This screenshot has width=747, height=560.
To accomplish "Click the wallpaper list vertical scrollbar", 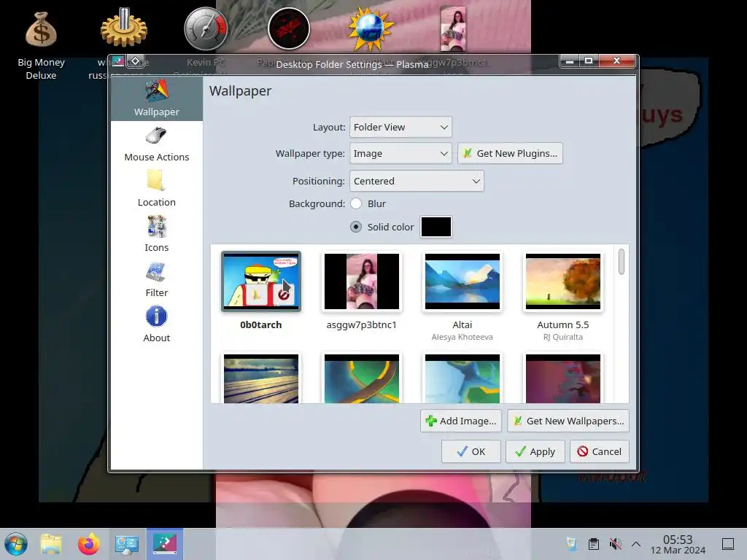I will tap(622, 262).
